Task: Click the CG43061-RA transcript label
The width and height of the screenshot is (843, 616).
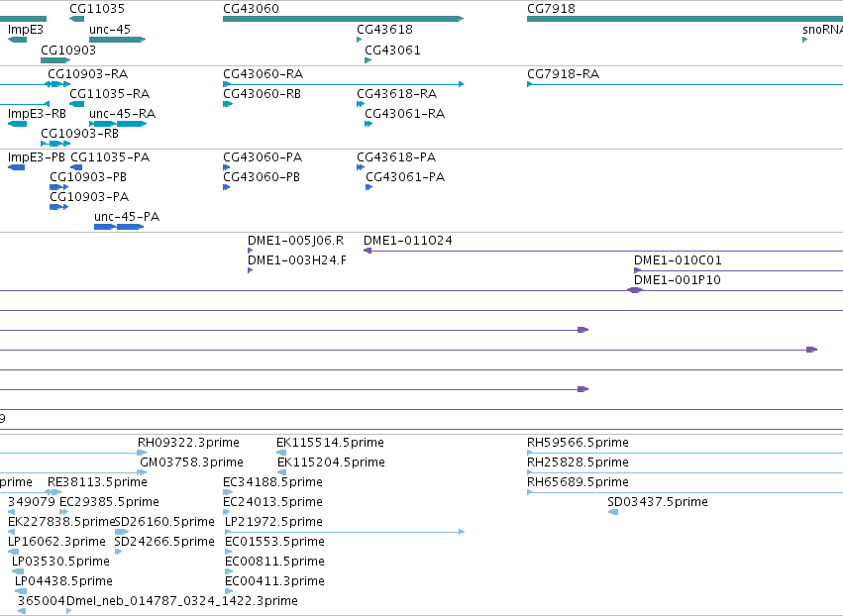Action: coord(405,114)
